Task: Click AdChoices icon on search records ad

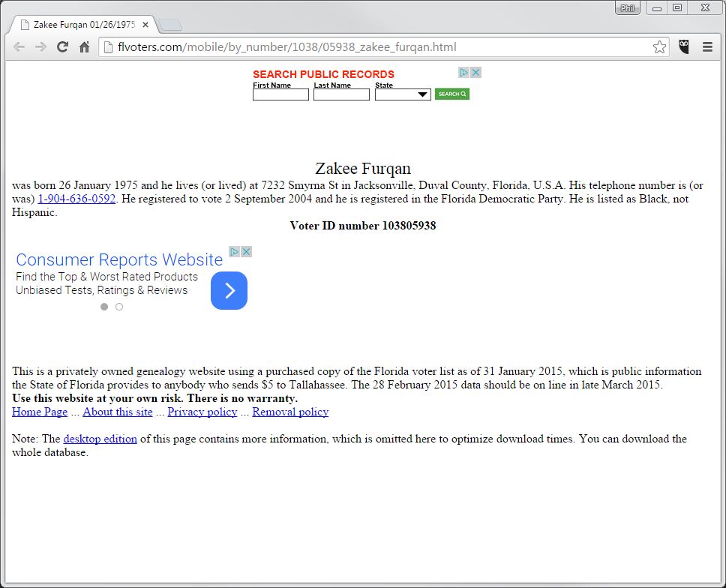Action: 464,73
